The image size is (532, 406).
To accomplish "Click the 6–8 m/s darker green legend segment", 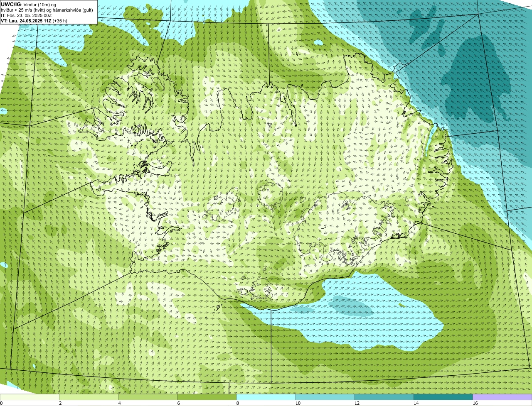I will 207,397.
